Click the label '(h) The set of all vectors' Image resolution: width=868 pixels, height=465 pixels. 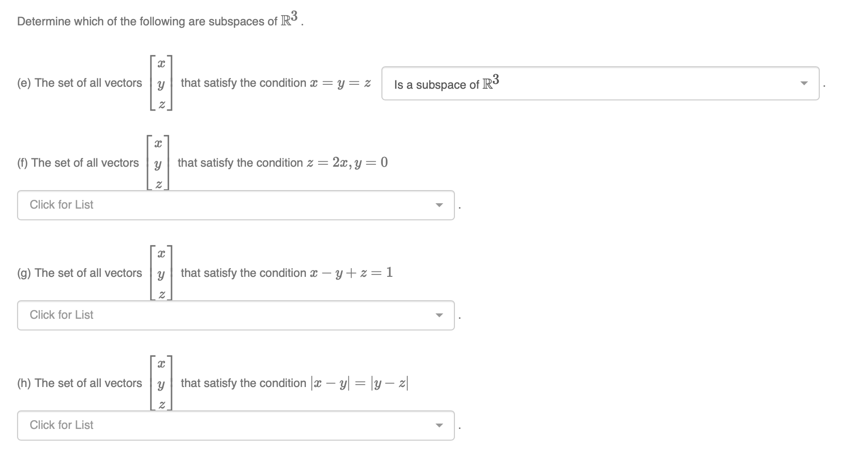(x=79, y=383)
